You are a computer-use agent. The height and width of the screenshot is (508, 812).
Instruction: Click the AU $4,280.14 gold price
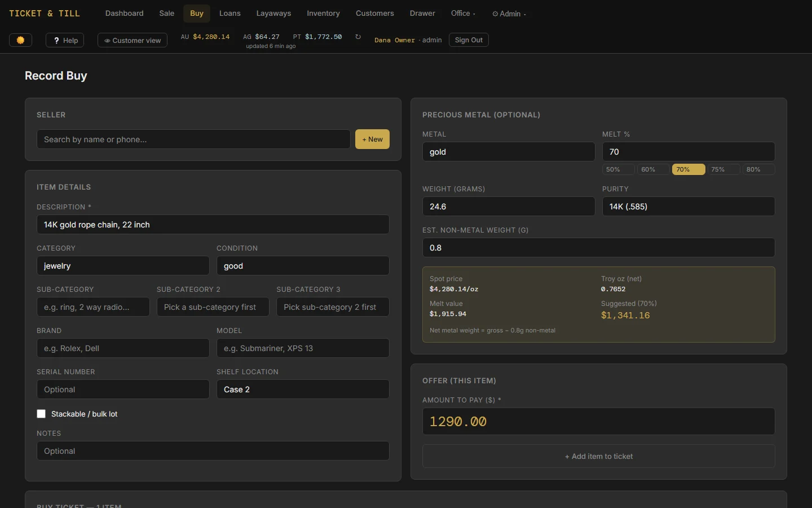[x=205, y=37]
